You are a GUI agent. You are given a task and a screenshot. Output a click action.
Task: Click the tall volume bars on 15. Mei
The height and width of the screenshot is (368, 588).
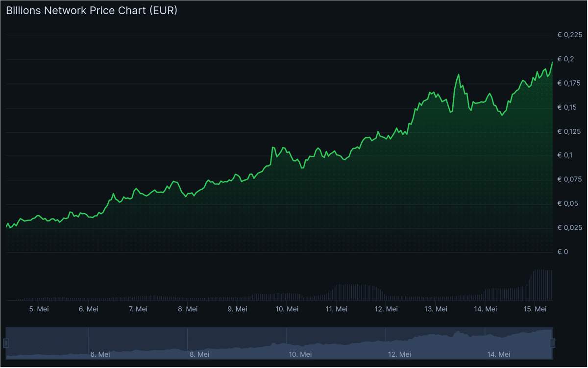(x=542, y=285)
